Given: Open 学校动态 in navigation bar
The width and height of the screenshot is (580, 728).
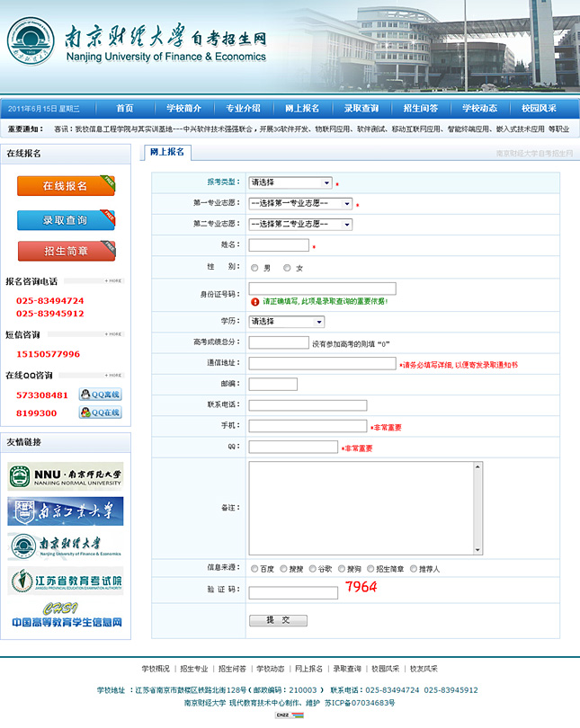Looking at the screenshot, I should [x=479, y=108].
